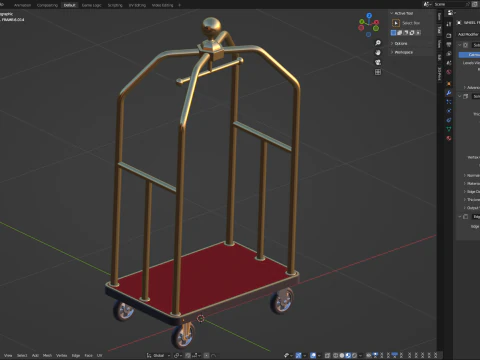Switch perspective/orthographic with grid icon
Image resolution: width=480 pixels, height=360 pixels.
pyautogui.click(x=378, y=72)
